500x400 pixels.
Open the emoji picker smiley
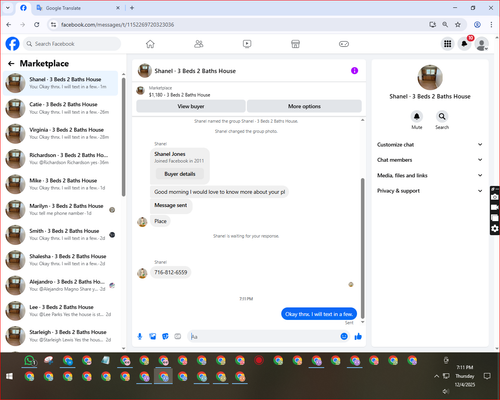click(x=344, y=336)
